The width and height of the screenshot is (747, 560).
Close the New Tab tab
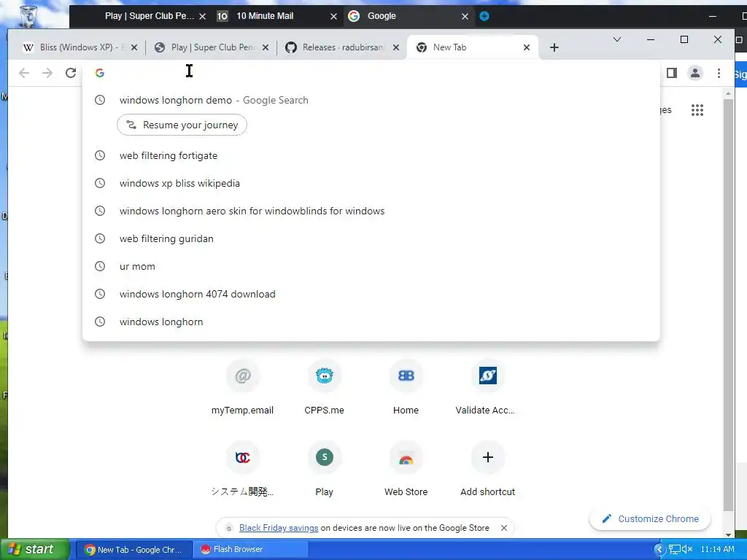[527, 47]
